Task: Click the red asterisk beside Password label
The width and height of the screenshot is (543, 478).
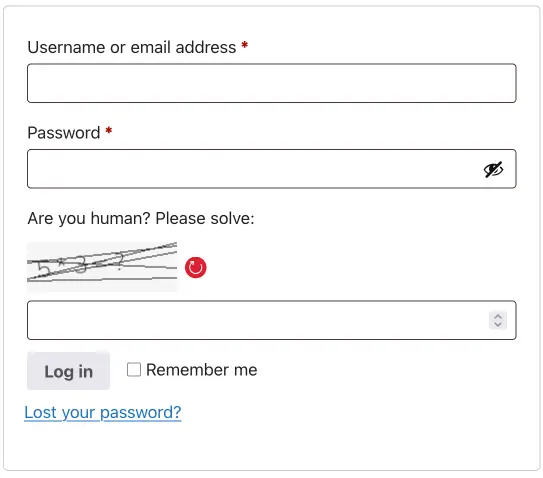Action: coord(109,131)
